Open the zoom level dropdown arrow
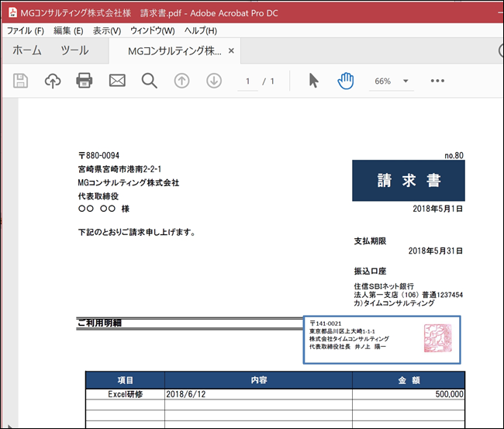The width and height of the screenshot is (504, 429). tap(406, 81)
